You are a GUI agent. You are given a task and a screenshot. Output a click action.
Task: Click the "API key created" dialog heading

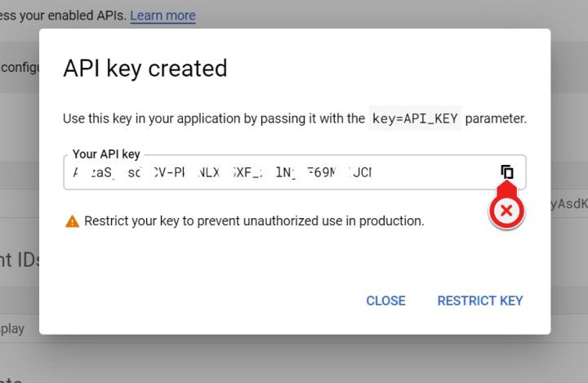tap(145, 69)
